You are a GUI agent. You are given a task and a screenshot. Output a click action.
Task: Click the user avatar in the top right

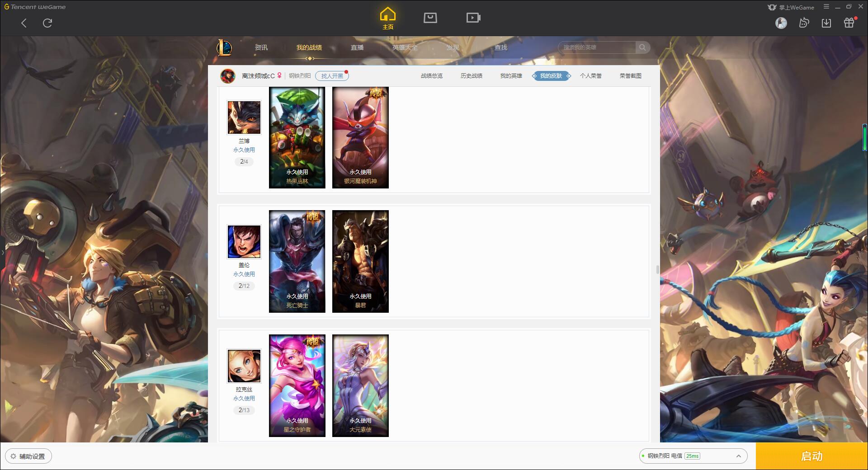point(781,23)
